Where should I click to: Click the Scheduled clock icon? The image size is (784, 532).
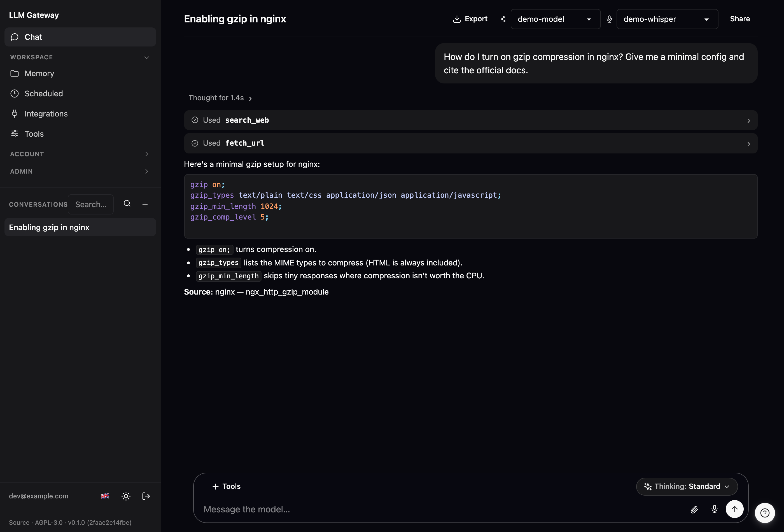15,94
